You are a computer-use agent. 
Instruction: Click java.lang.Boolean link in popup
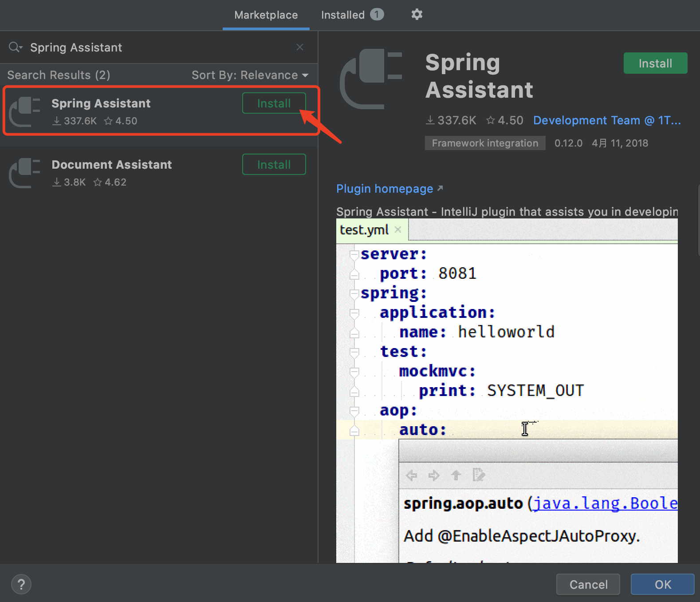[x=605, y=503]
